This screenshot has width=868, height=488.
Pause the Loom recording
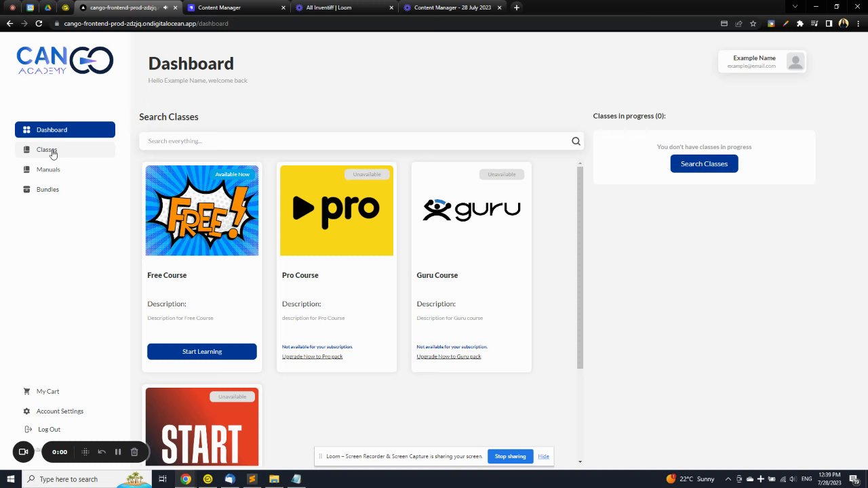(118, 452)
